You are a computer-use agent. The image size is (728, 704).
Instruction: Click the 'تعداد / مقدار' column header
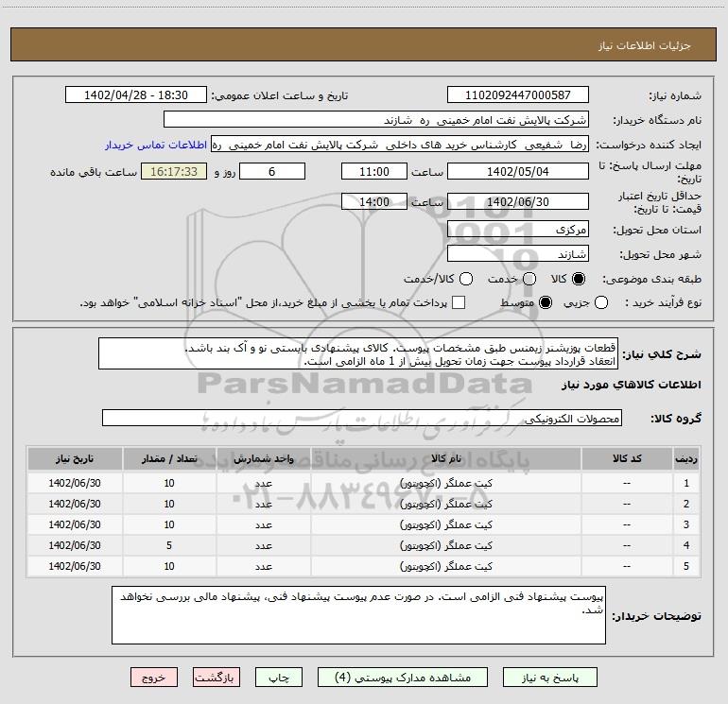169,459
